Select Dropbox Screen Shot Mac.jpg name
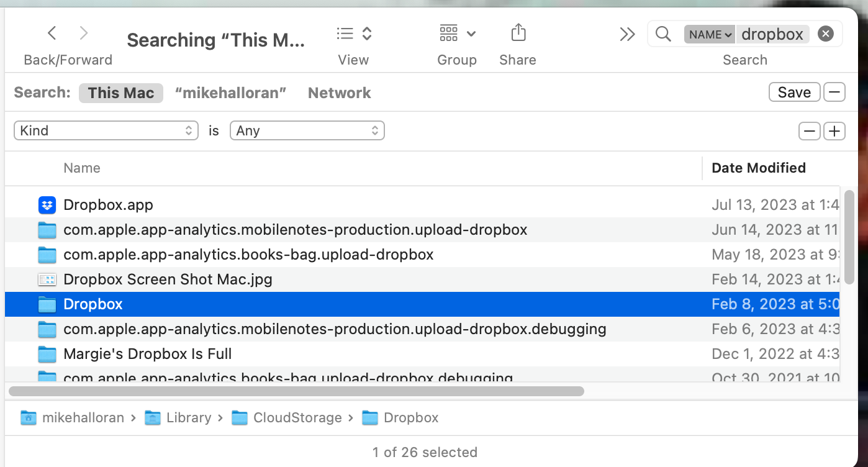This screenshot has width=868, height=467. pos(168,279)
